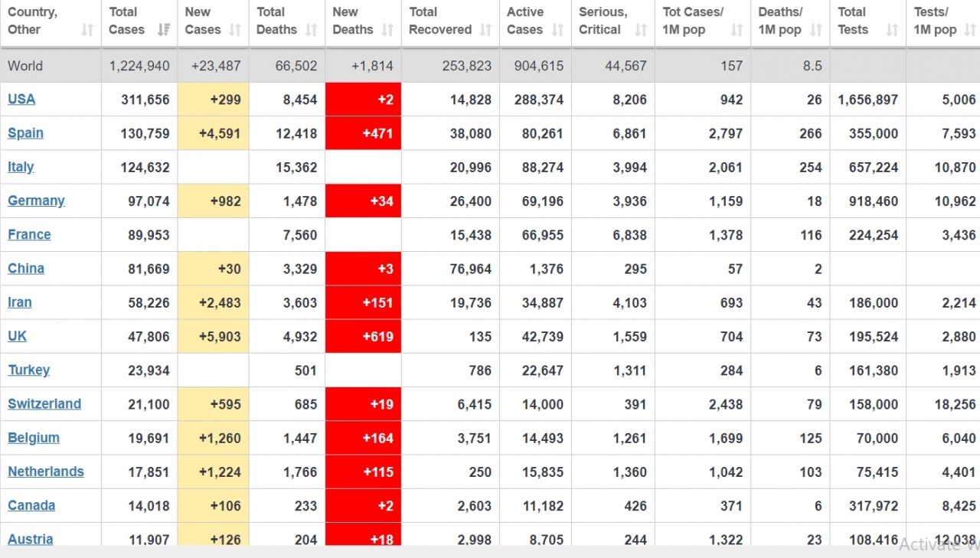Click Total Tests column sort icon
The image size is (980, 558).
pyautogui.click(x=892, y=30)
